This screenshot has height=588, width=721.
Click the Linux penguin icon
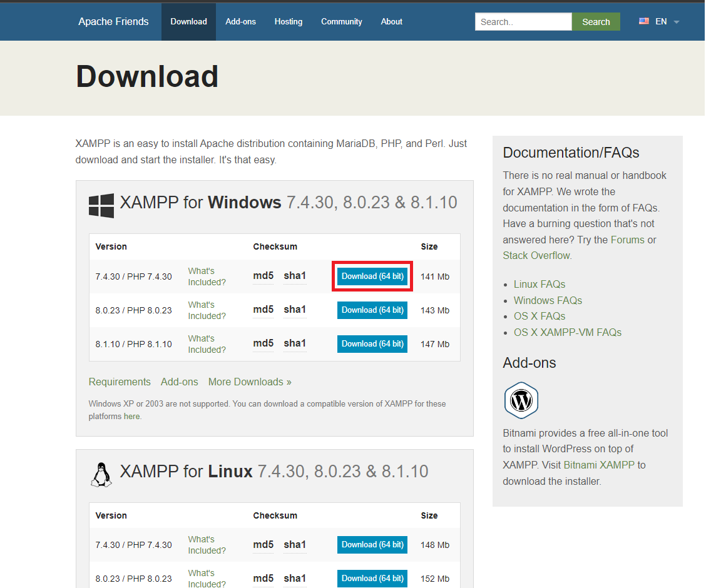click(x=101, y=474)
